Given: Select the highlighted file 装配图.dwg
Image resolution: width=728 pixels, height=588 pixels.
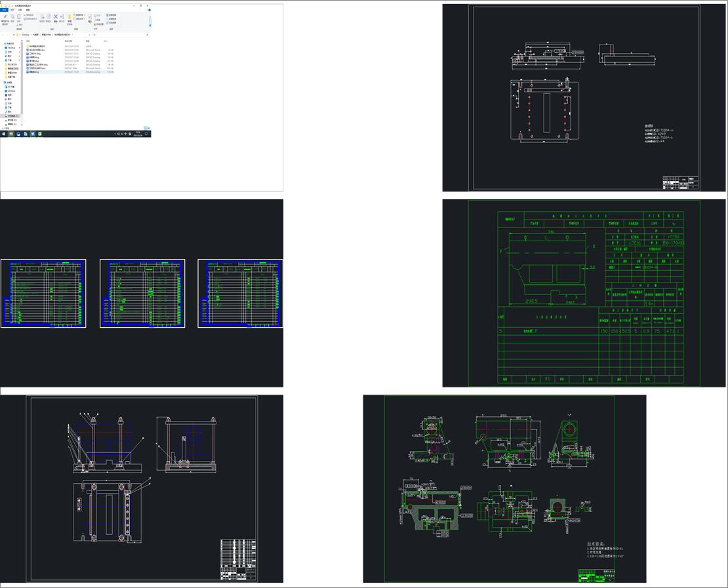Looking at the screenshot, I should pyautogui.click(x=70, y=72).
